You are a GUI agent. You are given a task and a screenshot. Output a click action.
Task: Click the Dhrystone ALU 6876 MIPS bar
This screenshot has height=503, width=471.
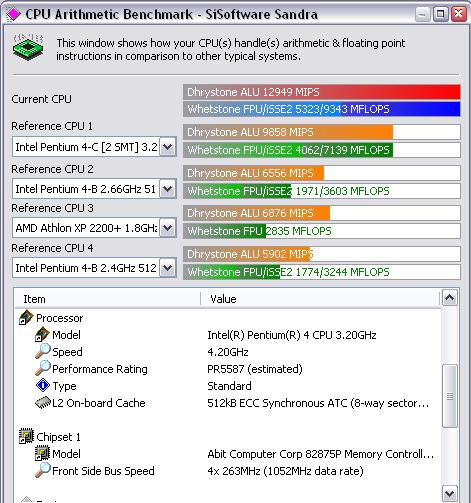[x=322, y=213]
